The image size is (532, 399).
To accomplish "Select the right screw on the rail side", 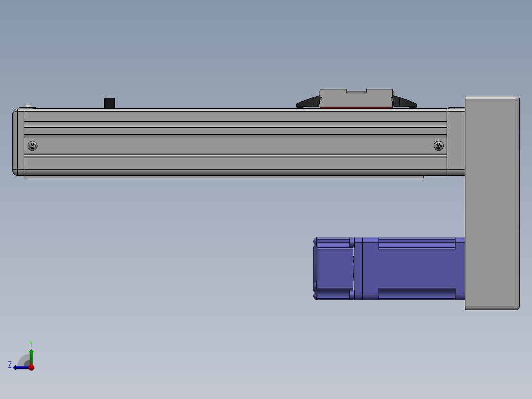I will (438, 146).
